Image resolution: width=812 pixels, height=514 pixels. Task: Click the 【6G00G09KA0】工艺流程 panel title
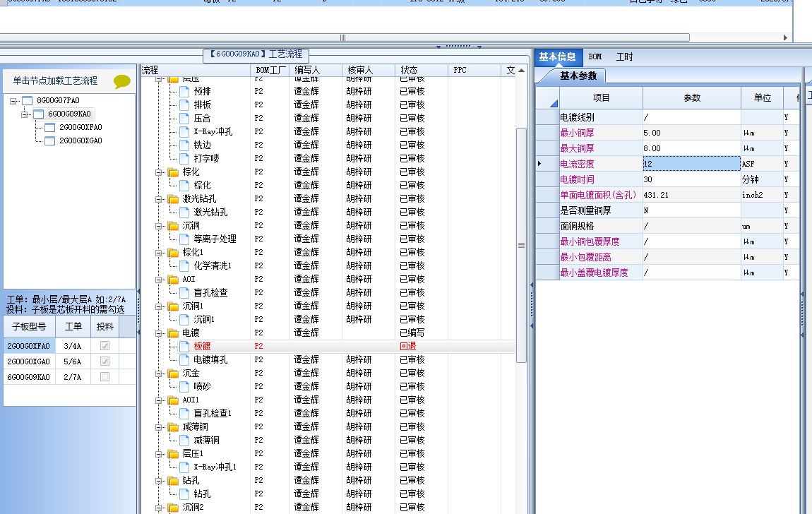tap(256, 54)
